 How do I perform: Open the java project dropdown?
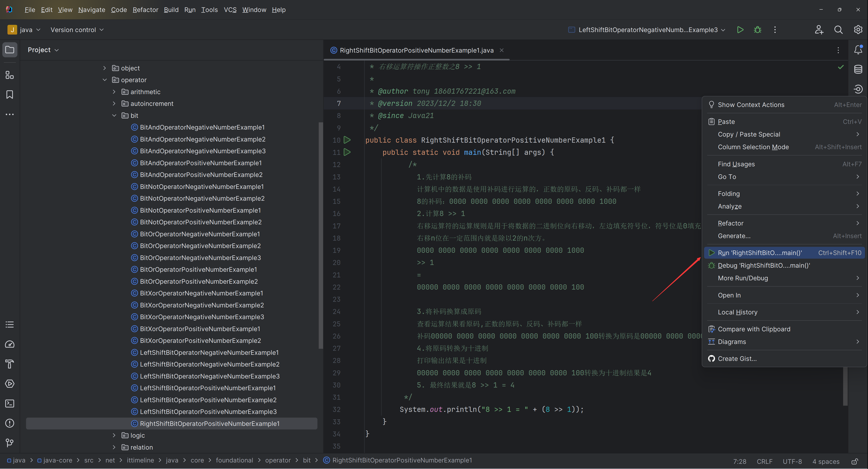coord(24,30)
